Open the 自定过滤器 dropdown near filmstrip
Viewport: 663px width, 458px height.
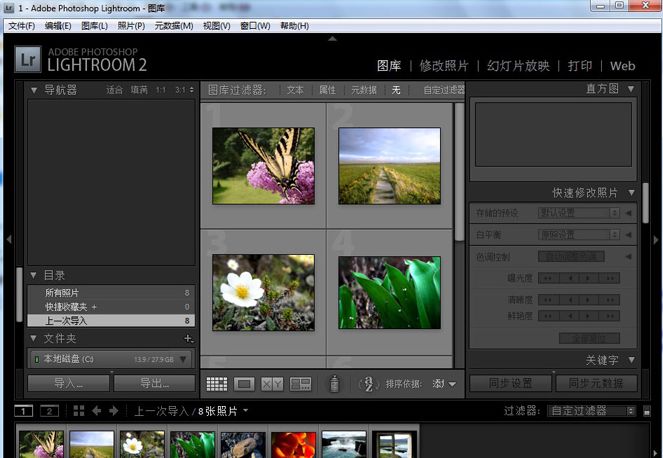(x=592, y=411)
